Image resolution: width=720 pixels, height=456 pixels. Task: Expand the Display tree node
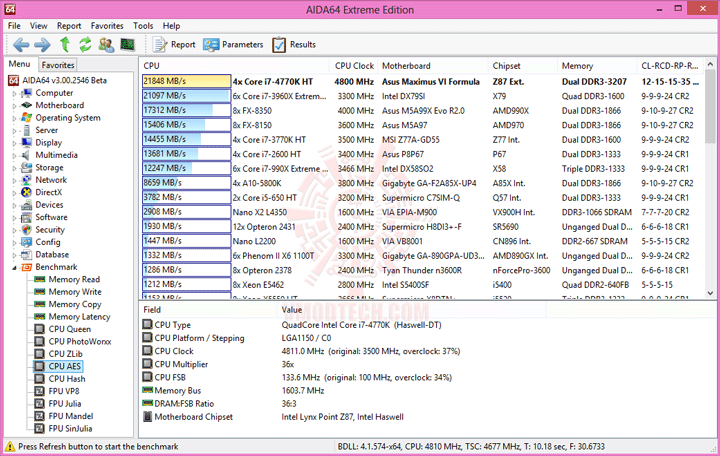click(14, 143)
